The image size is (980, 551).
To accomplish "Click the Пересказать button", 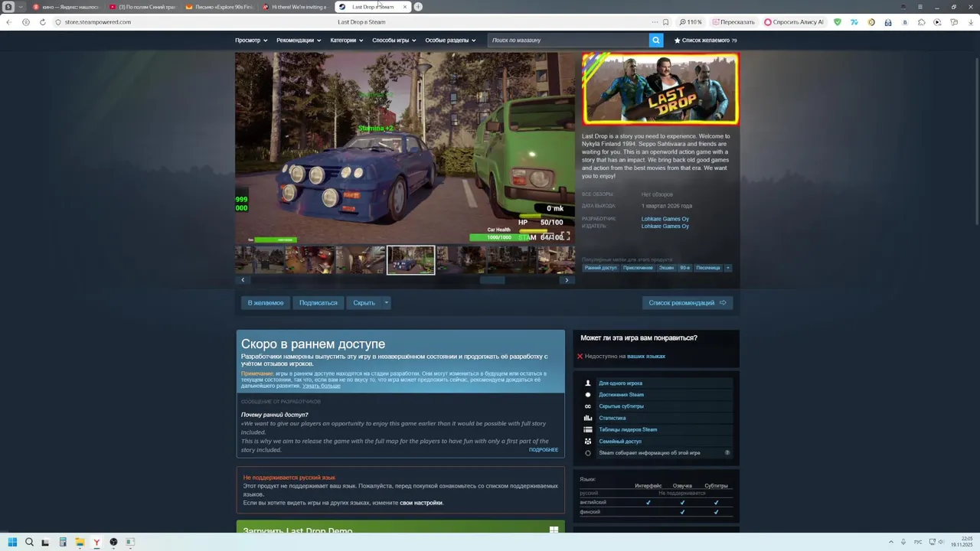I will click(x=734, y=22).
